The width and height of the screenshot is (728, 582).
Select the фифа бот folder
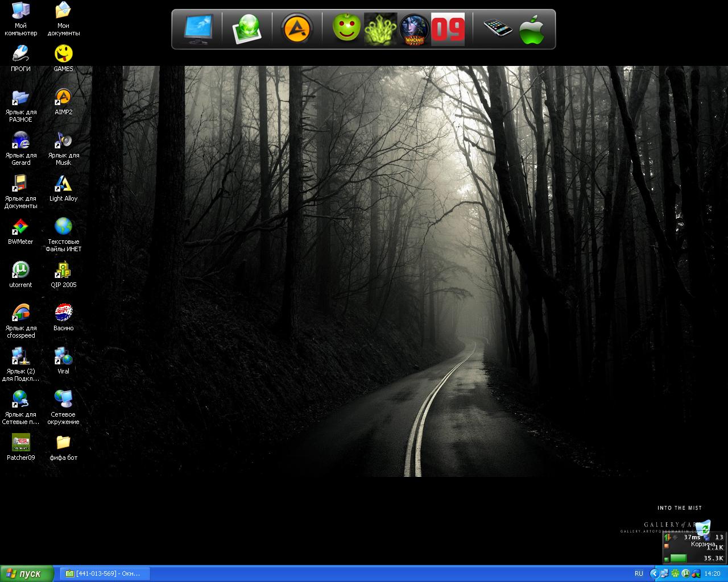tap(63, 448)
